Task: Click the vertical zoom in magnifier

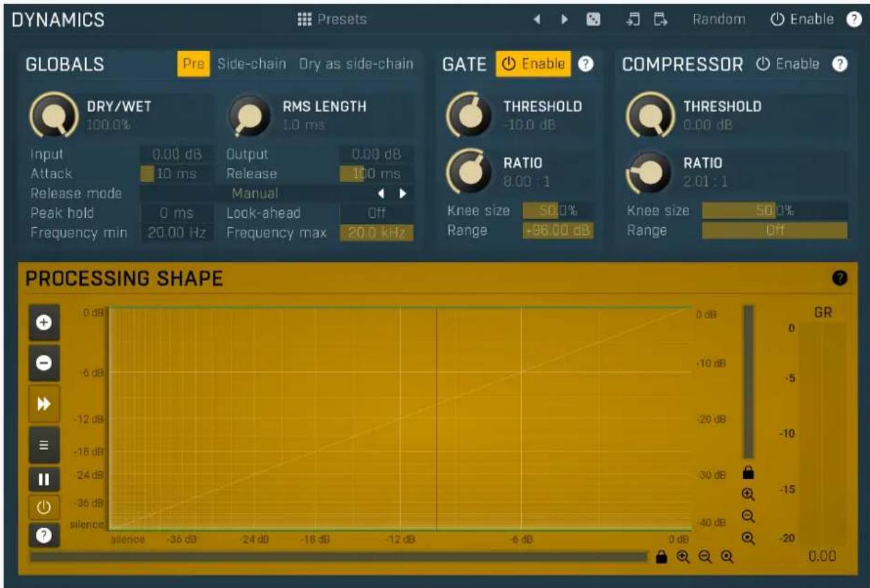Action: pyautogui.click(x=747, y=495)
